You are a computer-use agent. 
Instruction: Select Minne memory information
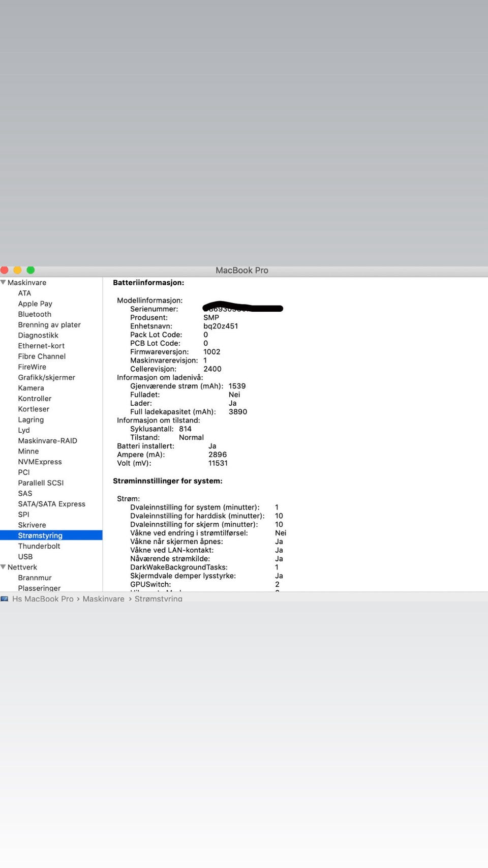28,451
